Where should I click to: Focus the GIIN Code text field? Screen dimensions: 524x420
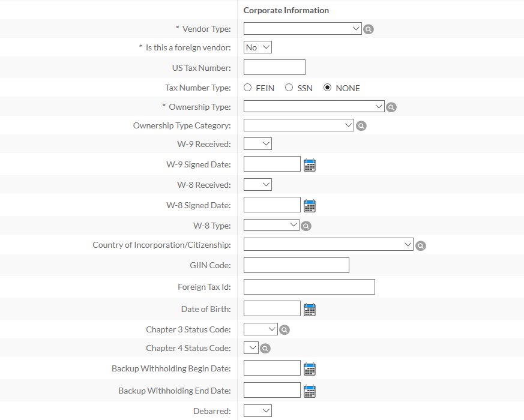(x=296, y=265)
